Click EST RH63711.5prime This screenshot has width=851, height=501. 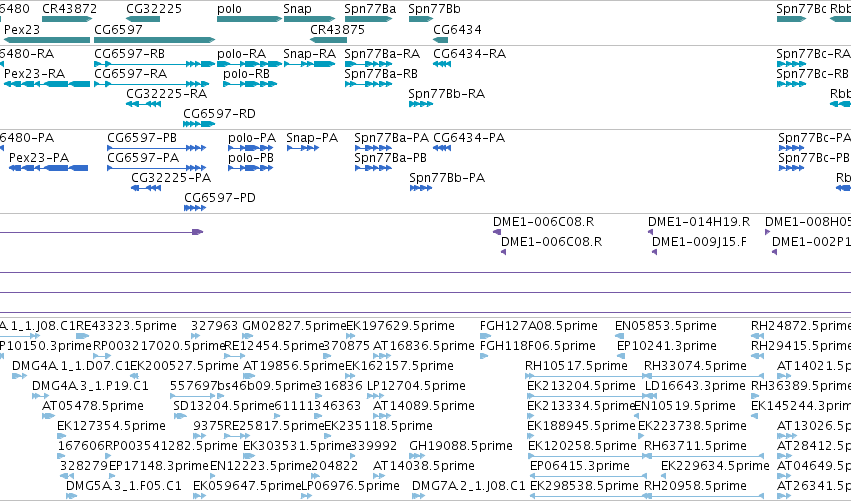[704, 456]
